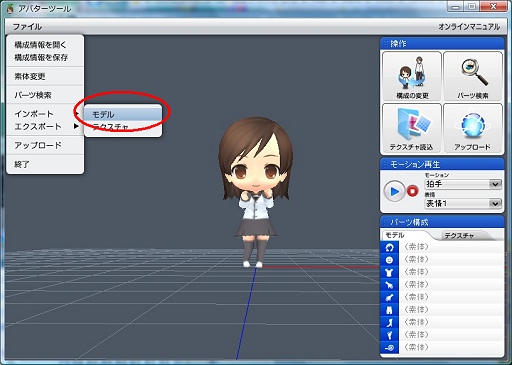Click the パーツ検索 magnifier icon button
The image size is (512, 365).
pyautogui.click(x=473, y=76)
